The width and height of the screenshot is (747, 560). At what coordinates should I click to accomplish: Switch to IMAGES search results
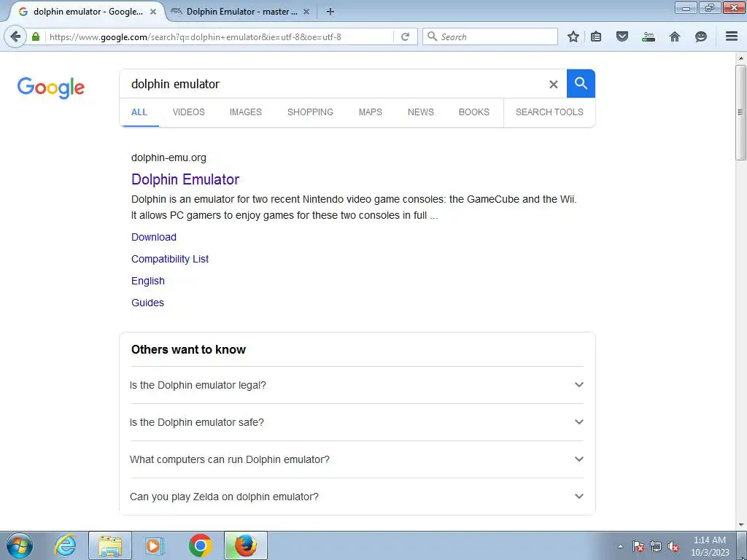click(245, 112)
